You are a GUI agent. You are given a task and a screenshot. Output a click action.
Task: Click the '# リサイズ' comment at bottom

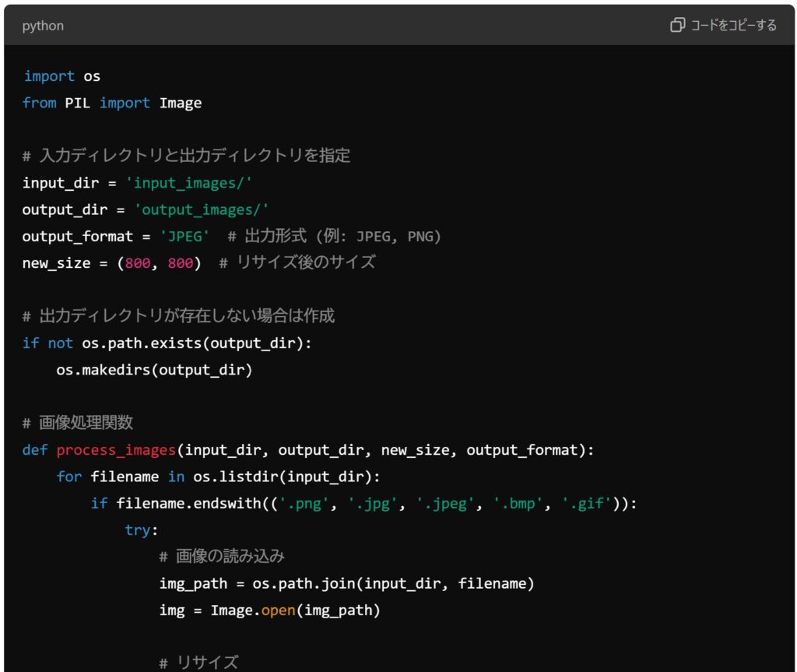tap(198, 663)
